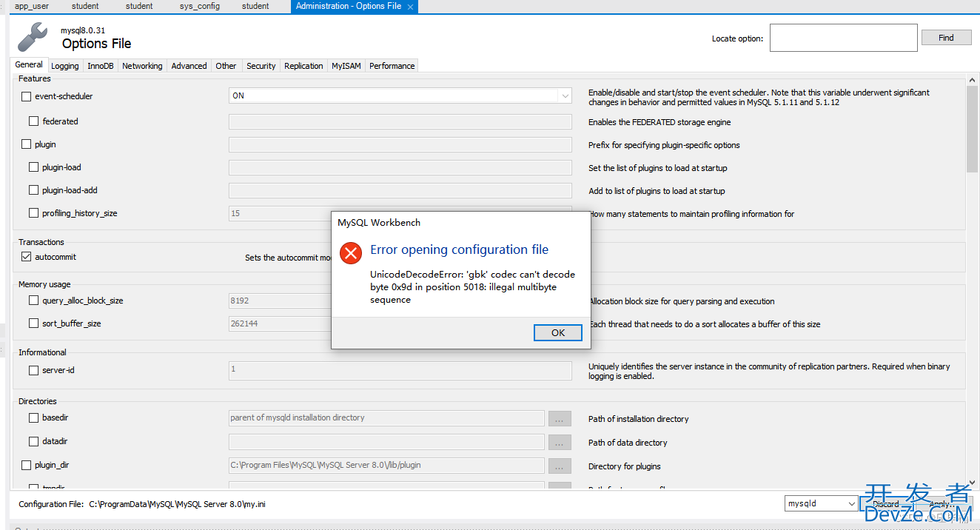Open the Replication tab

[x=303, y=66]
